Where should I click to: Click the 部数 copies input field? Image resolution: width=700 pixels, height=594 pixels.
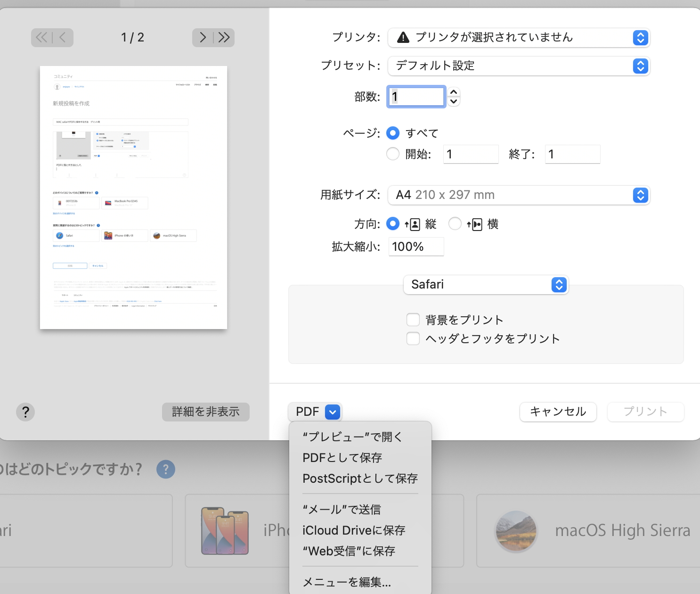point(416,97)
